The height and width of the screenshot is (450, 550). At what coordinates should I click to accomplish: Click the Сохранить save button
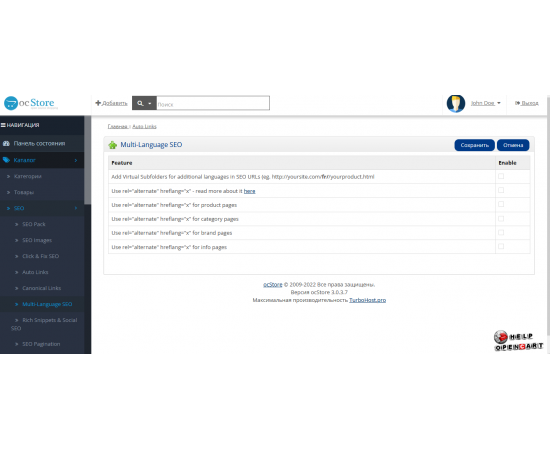475,145
